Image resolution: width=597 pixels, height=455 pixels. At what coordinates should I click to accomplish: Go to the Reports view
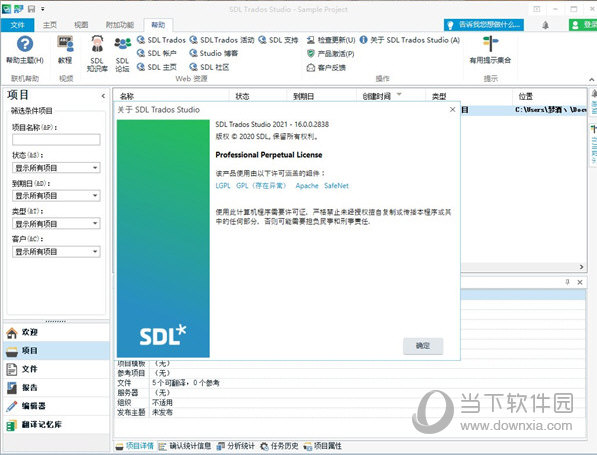56,388
